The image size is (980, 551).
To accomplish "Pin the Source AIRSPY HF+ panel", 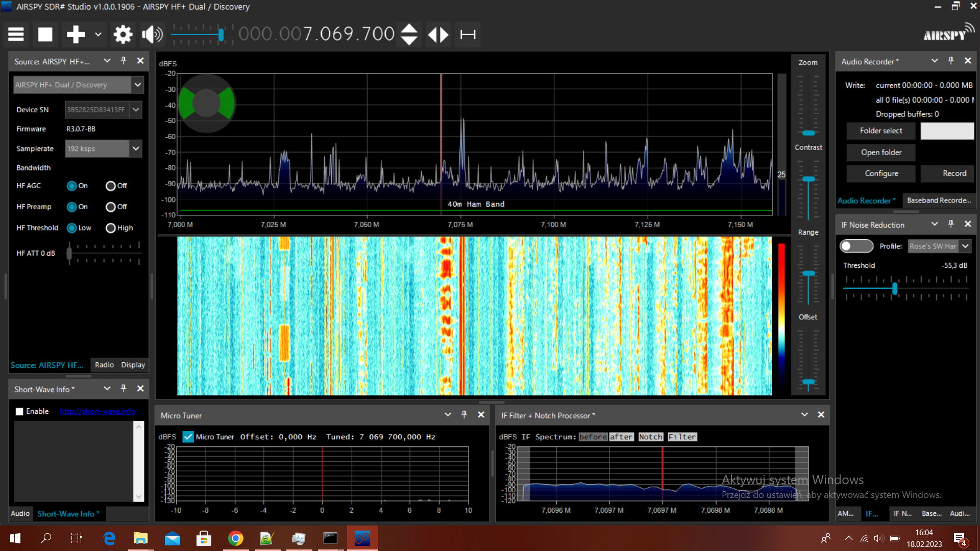I will 124,61.
